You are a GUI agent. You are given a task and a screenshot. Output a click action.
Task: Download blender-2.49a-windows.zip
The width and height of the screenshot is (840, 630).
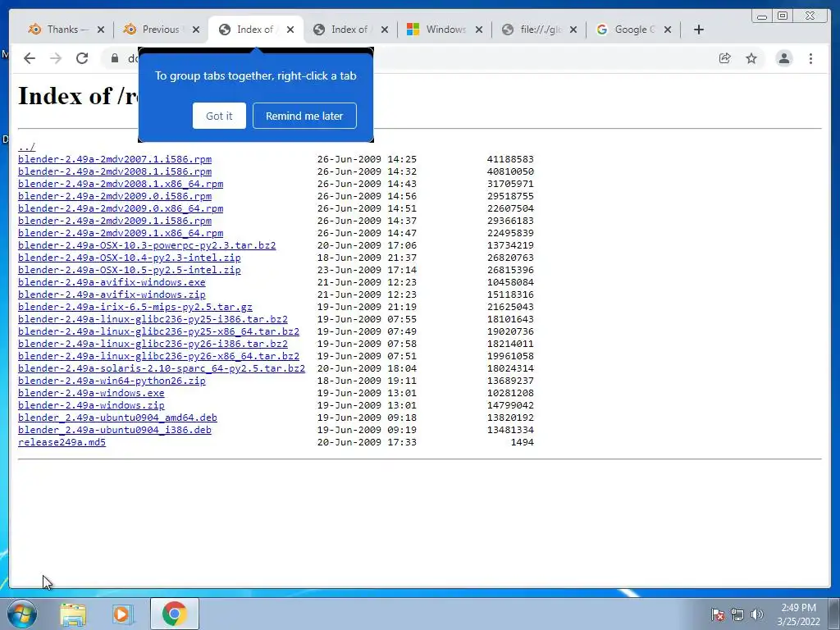point(91,405)
